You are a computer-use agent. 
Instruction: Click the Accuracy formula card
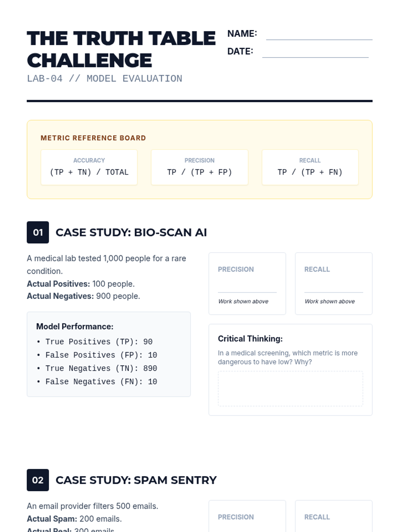(x=89, y=167)
